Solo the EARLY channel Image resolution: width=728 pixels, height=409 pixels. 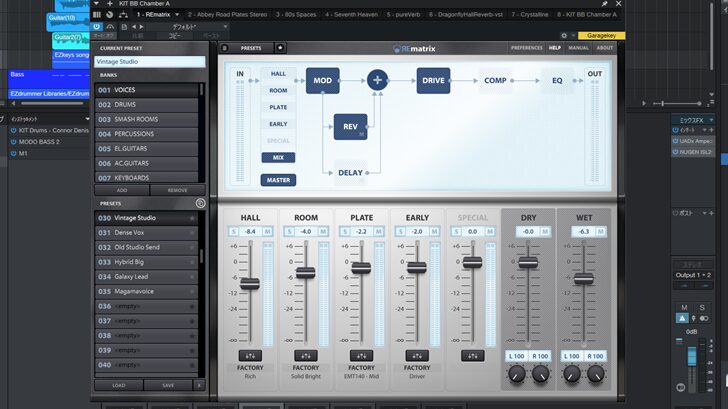[400, 231]
